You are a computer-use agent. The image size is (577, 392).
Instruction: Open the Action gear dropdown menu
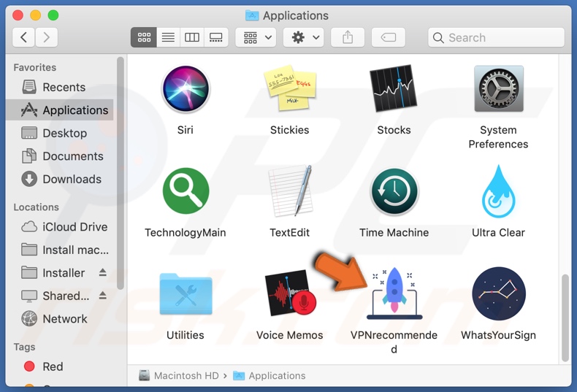coord(304,37)
